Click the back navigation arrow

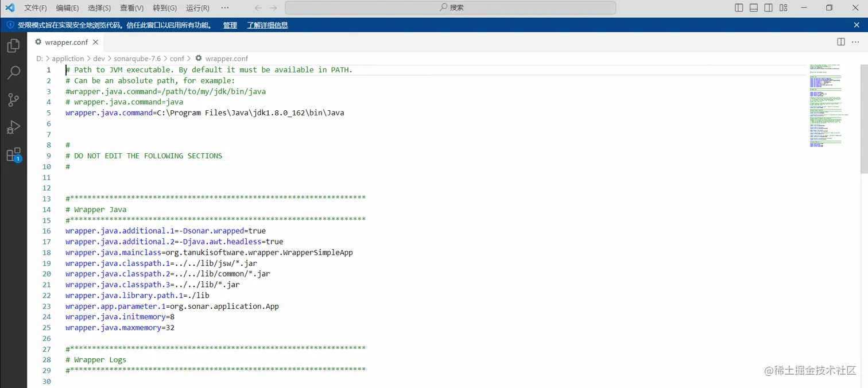coord(258,8)
